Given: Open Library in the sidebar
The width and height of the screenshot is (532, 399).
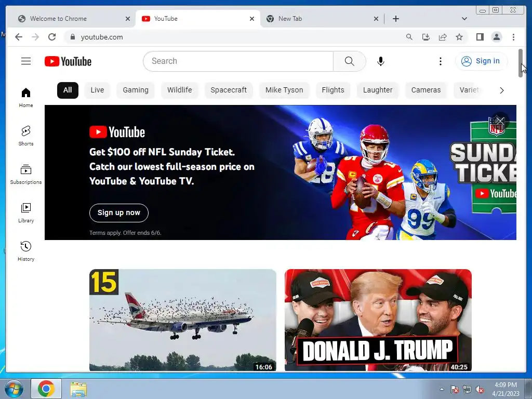Looking at the screenshot, I should 26,212.
